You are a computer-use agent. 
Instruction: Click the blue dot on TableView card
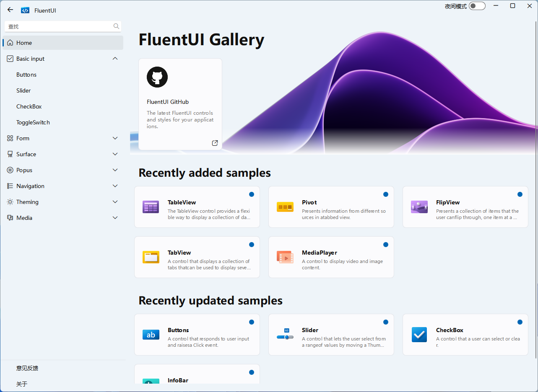tap(251, 194)
